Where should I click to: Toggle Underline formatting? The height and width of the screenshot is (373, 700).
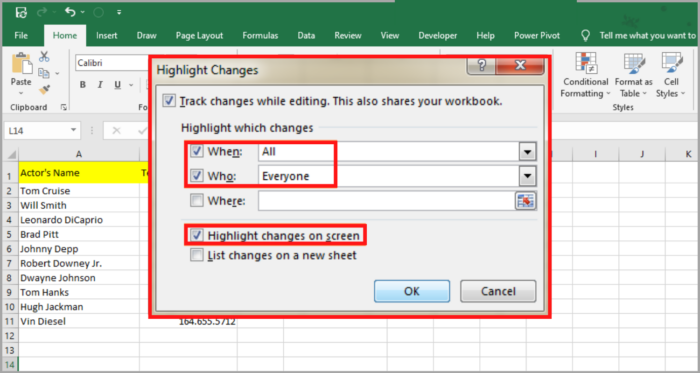[118, 85]
